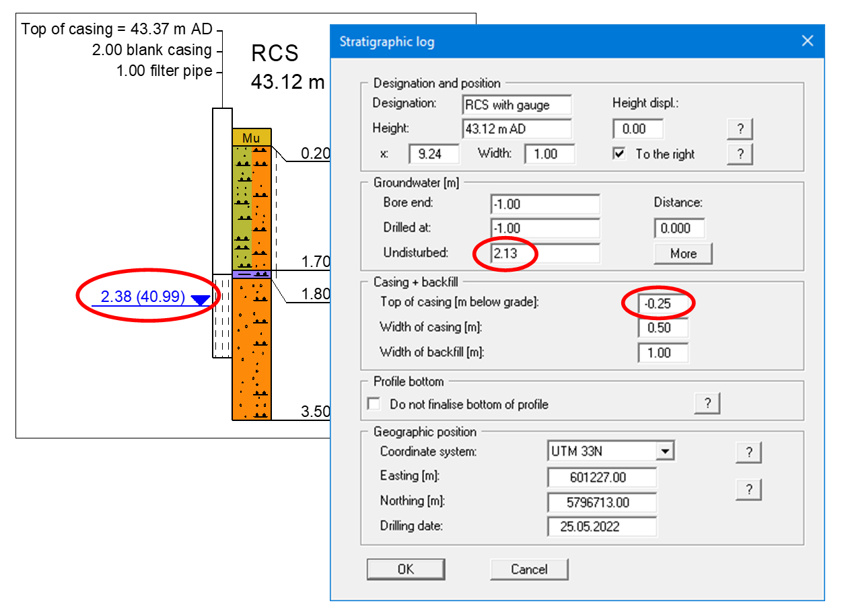846x616 pixels.
Task: Click the help button beside Height displ.
Action: click(x=740, y=128)
